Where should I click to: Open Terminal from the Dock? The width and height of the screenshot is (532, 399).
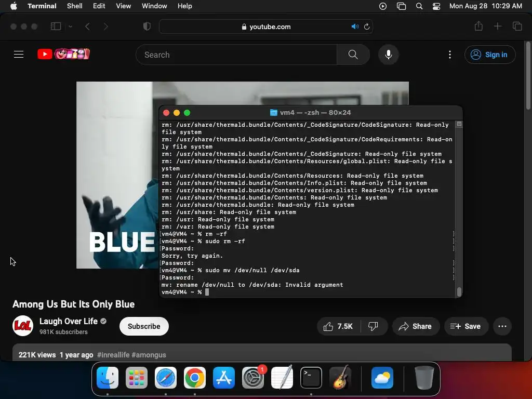311,378
